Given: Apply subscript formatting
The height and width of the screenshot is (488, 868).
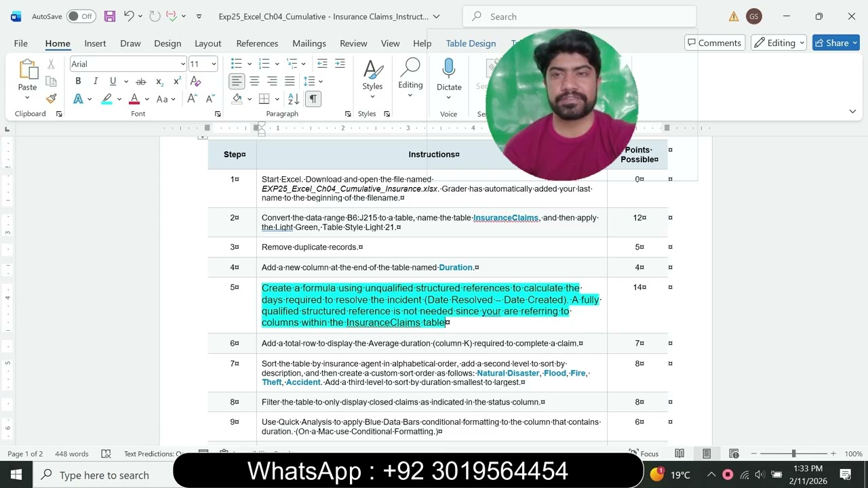Looking at the screenshot, I should click(x=159, y=81).
